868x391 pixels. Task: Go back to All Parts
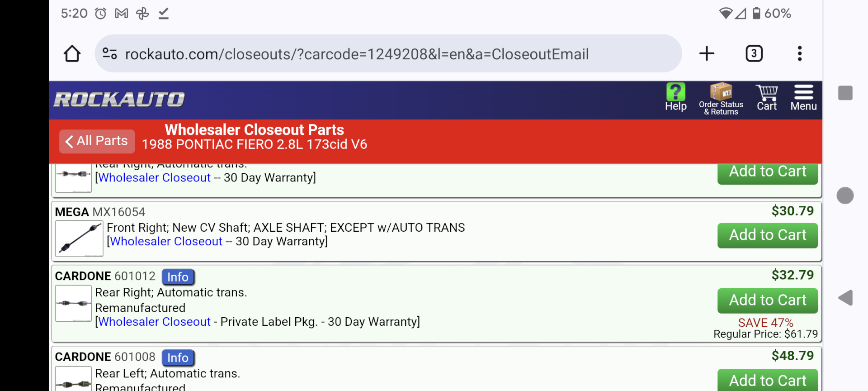[97, 141]
